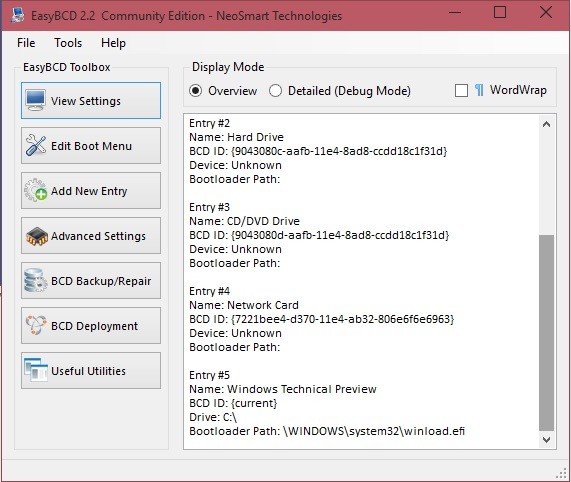571x482 pixels.
Task: Click the WordWrap pilcrow icon
Action: pyautogui.click(x=479, y=90)
